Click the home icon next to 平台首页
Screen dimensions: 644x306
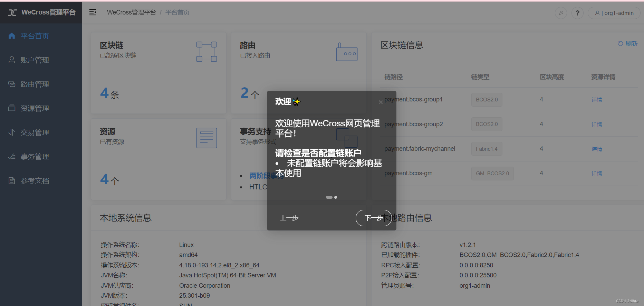point(12,36)
